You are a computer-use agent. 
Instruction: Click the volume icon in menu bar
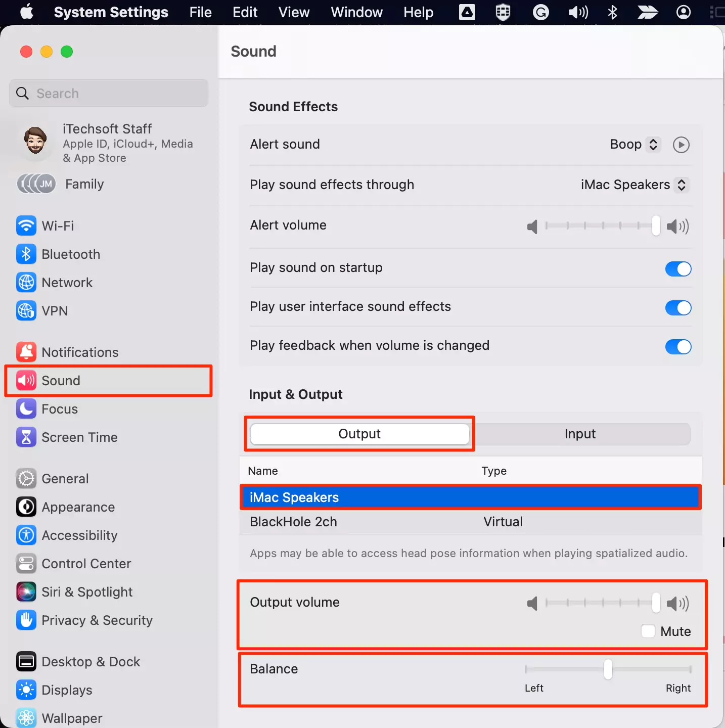(578, 12)
